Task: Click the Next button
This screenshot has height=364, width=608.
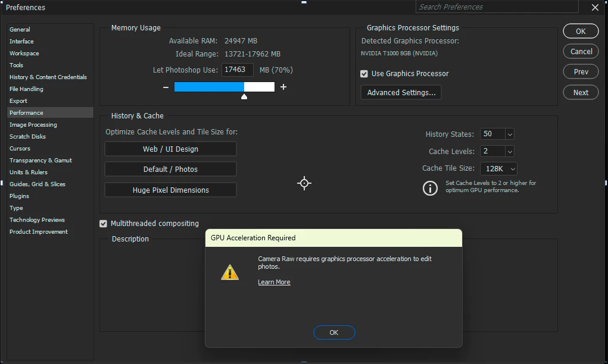Action: (x=581, y=93)
